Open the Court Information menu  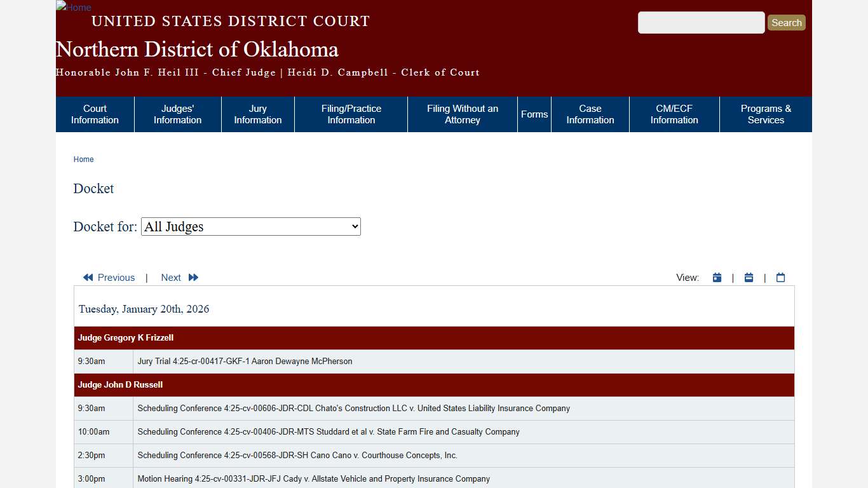pyautogui.click(x=94, y=114)
